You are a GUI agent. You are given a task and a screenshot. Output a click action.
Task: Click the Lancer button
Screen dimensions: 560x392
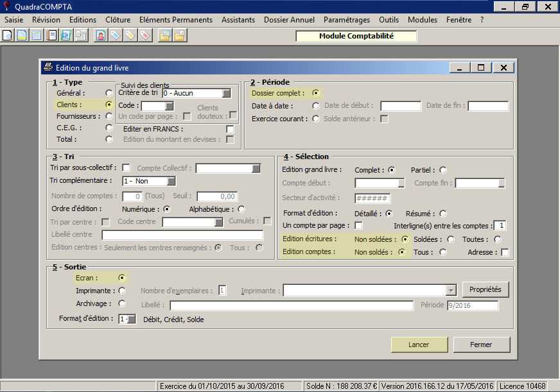click(419, 345)
